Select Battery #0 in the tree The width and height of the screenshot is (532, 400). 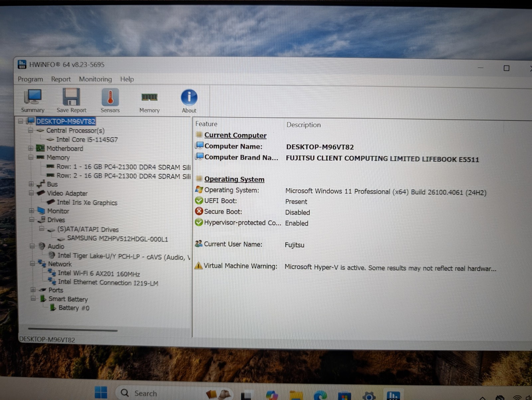(74, 308)
